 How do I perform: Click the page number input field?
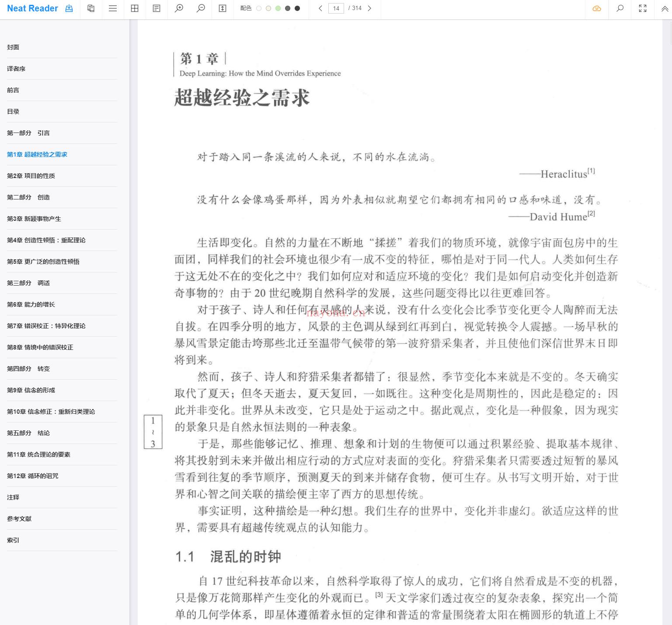(336, 8)
